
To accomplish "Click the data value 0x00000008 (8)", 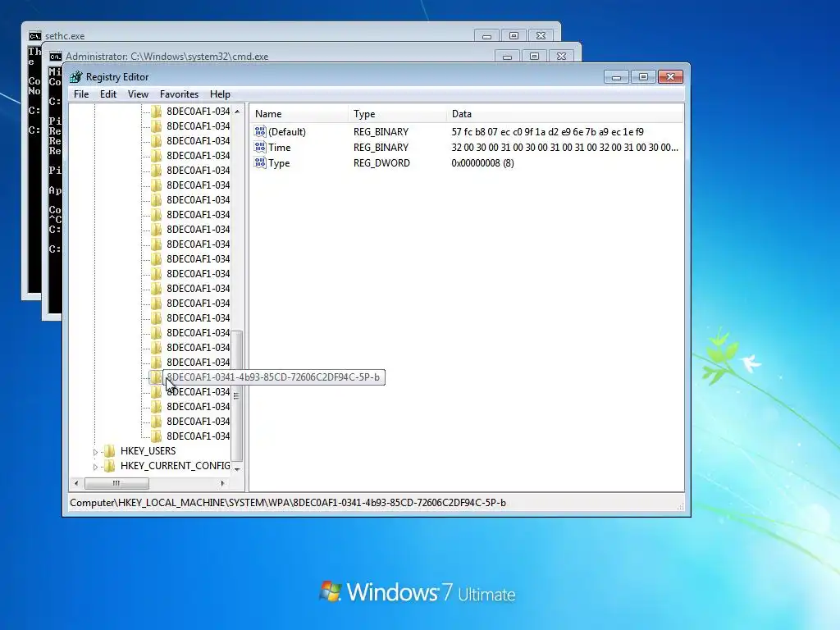I will 482,162.
